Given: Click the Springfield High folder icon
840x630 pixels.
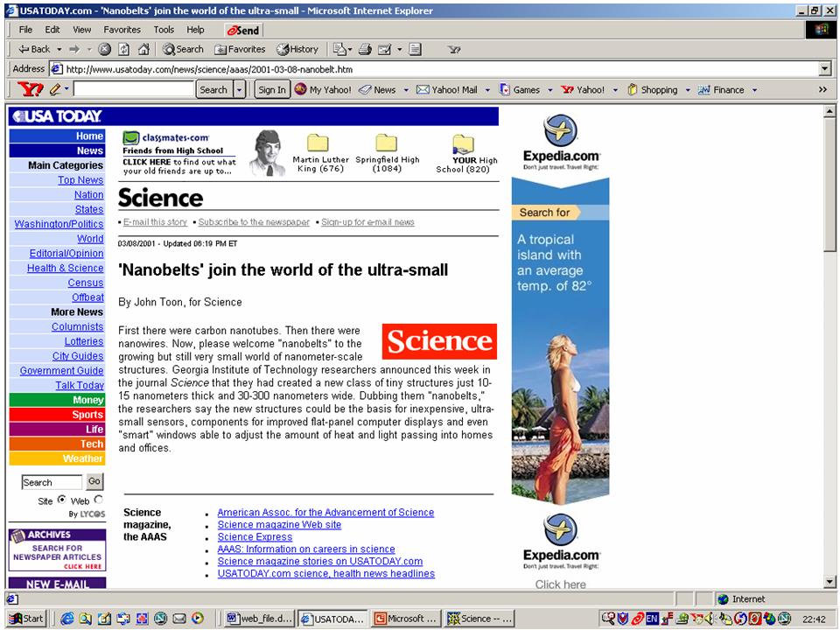Looking at the screenshot, I should coord(386,143).
